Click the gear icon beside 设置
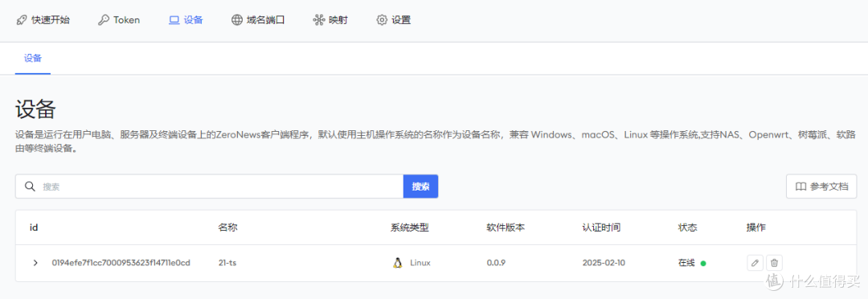Screen dimensions: 868x299 [382, 20]
